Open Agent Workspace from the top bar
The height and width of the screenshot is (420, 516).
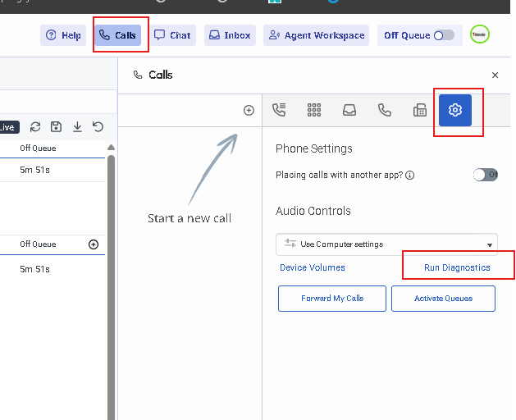pos(317,35)
